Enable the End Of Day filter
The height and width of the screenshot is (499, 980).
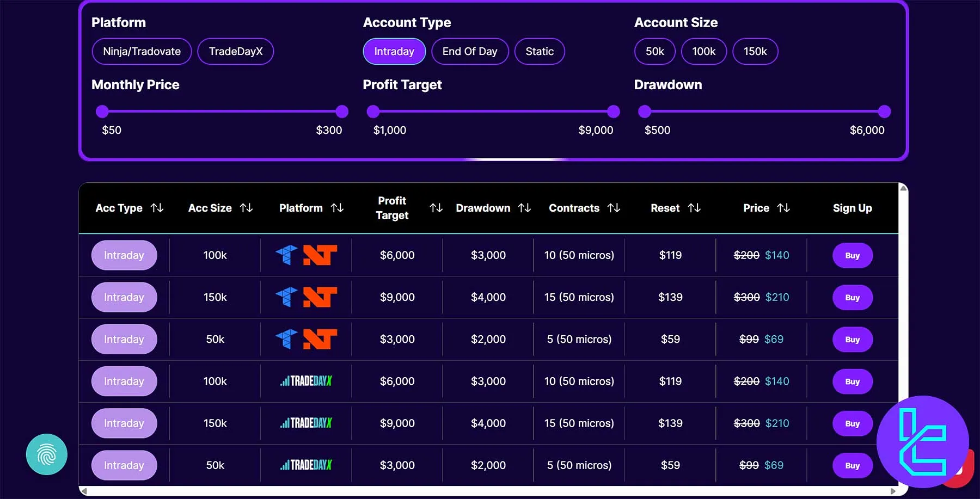(x=470, y=52)
